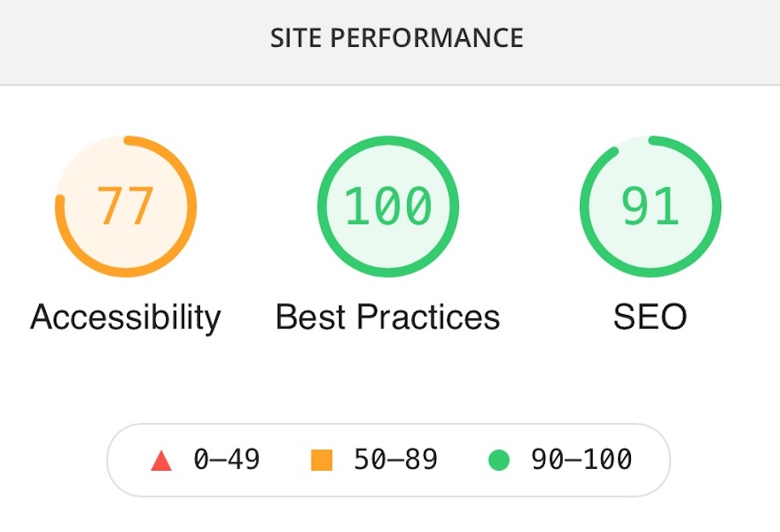Click the 0–49 range legend text
780x532 pixels.
(x=227, y=459)
